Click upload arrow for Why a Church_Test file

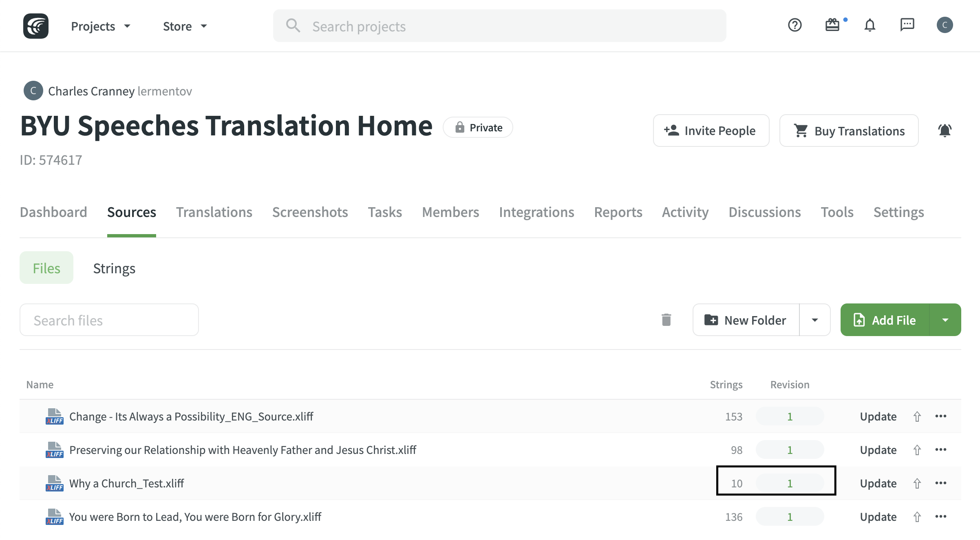[917, 483]
